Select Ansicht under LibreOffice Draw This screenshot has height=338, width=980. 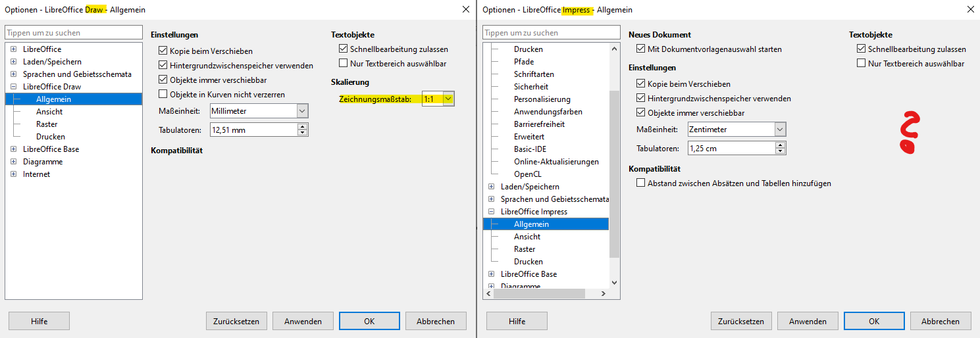click(x=49, y=112)
